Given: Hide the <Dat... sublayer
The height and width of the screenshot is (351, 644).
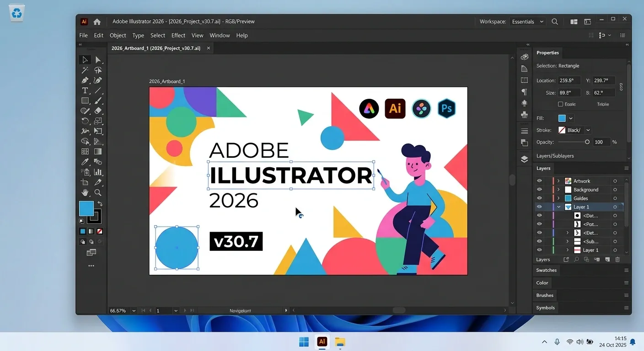Looking at the screenshot, I should (x=539, y=215).
